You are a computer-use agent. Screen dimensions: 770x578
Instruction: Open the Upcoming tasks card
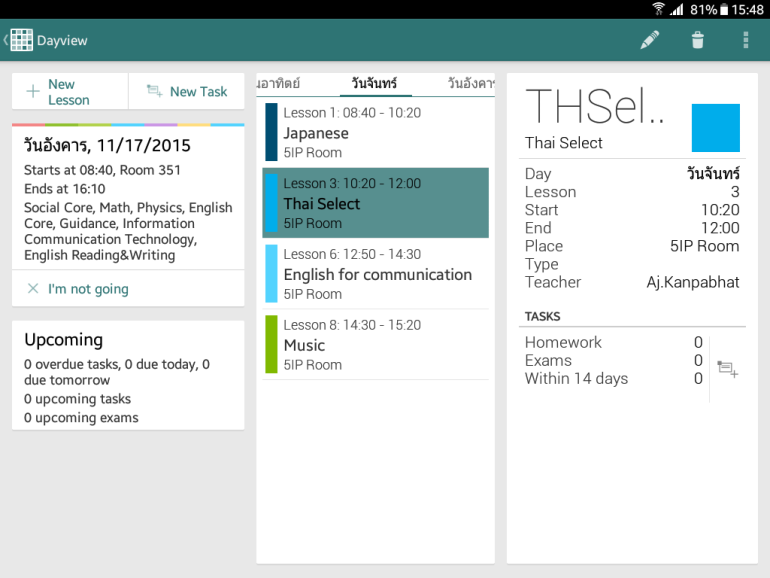(128, 376)
